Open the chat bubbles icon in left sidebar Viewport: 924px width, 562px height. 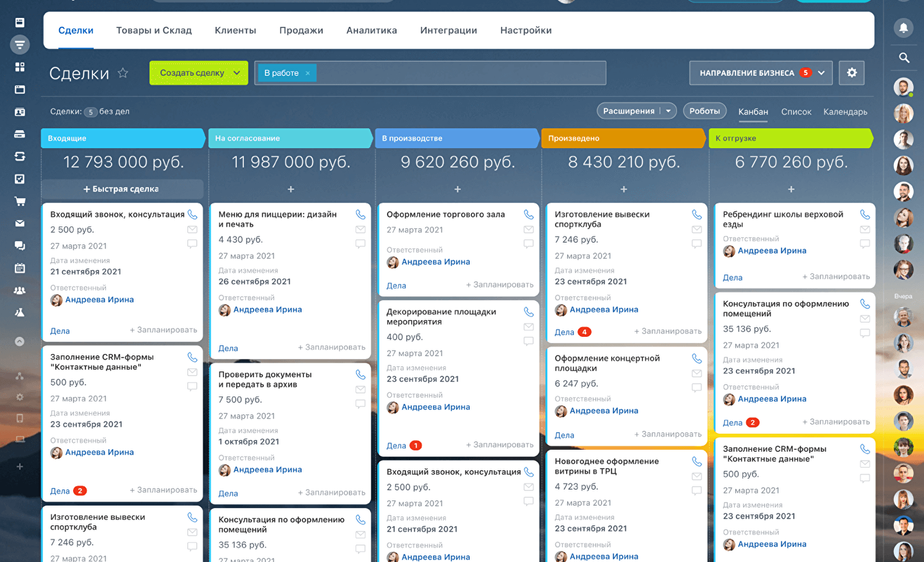coord(20,246)
